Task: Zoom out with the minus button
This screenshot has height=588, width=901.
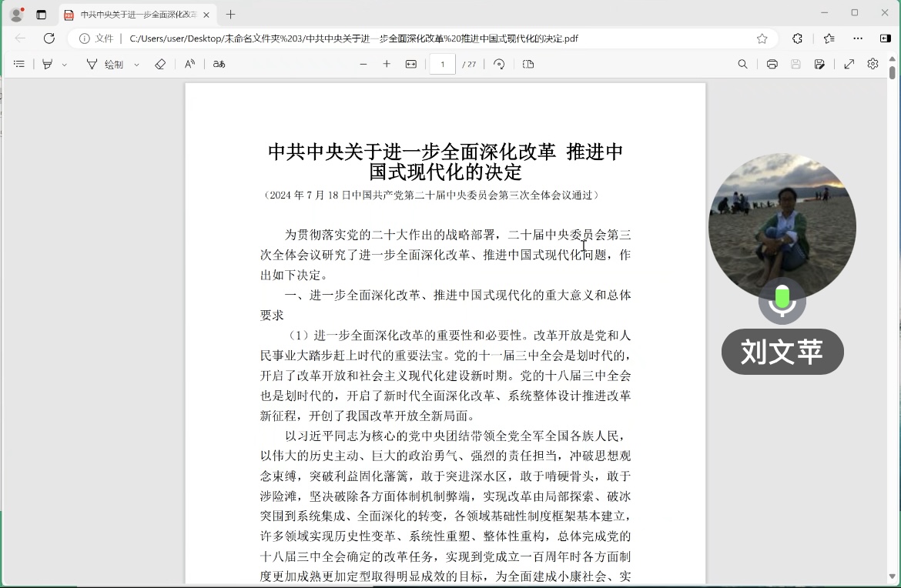Action: click(363, 65)
